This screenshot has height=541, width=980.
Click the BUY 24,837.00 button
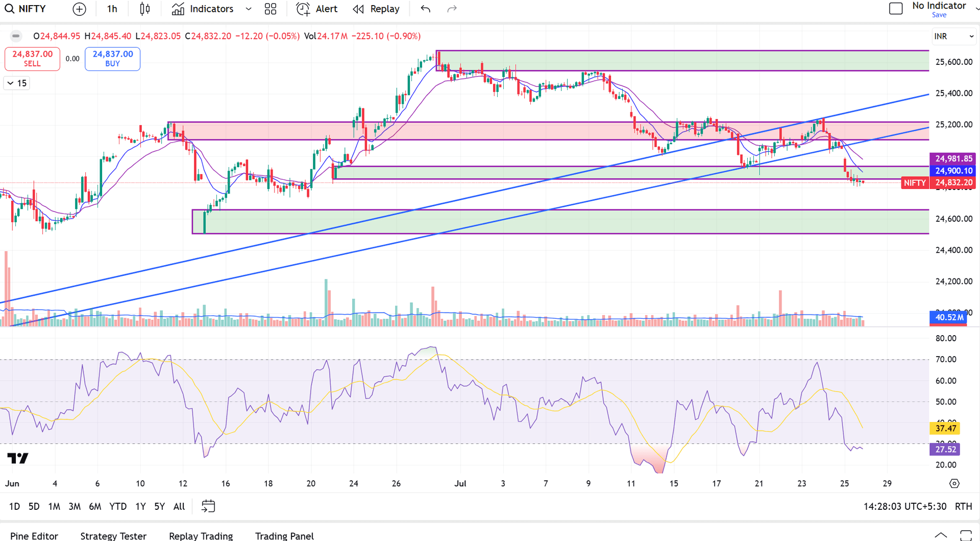(x=112, y=59)
